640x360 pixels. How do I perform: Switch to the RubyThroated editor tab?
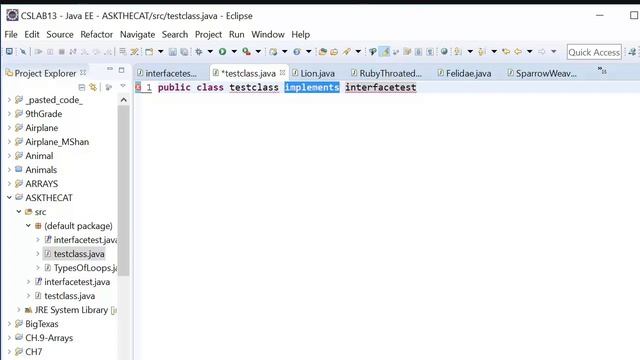(386, 73)
